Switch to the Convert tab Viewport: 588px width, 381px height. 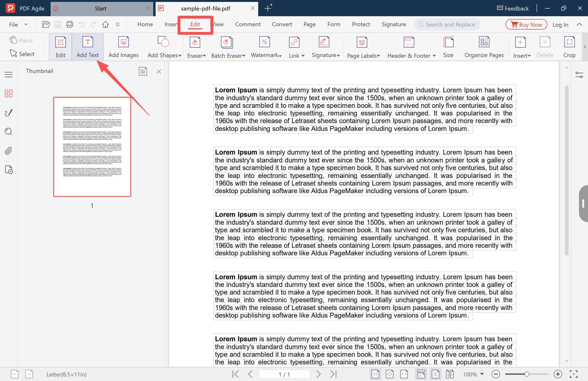282,24
